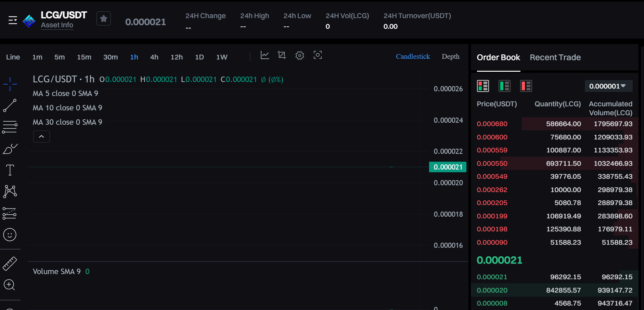644x310 pixels.
Task: Open the emoji icons tool
Action: (x=10, y=235)
